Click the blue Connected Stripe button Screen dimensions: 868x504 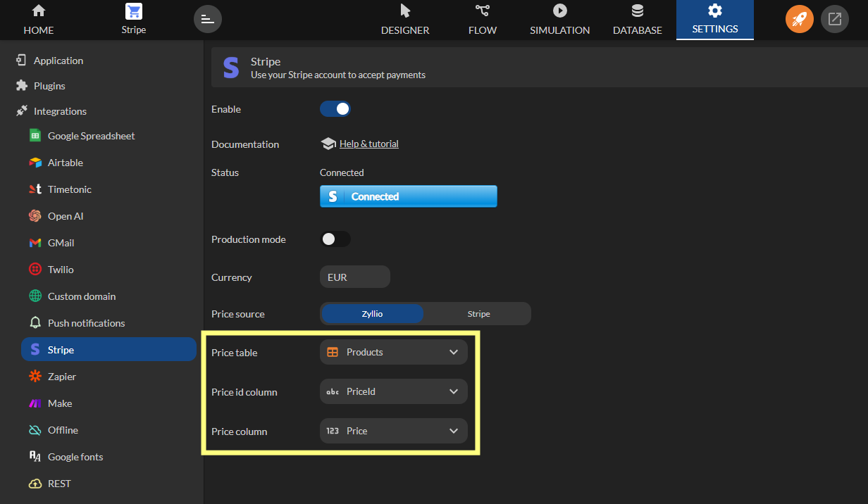click(408, 196)
